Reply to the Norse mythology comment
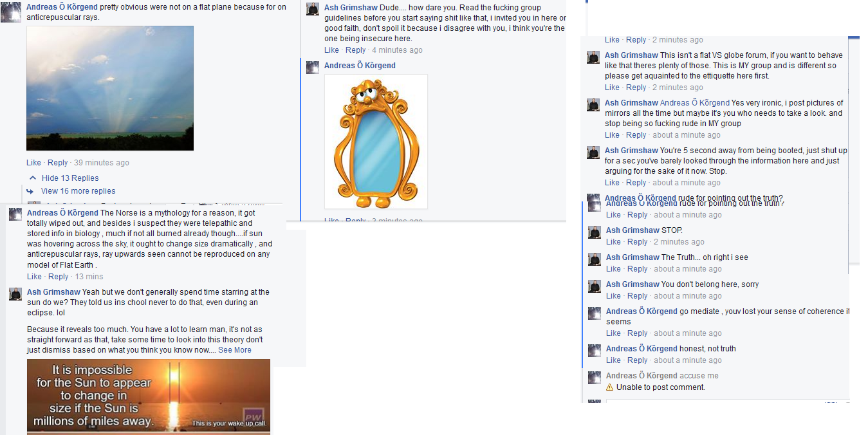This screenshot has width=868, height=435. pos(58,277)
